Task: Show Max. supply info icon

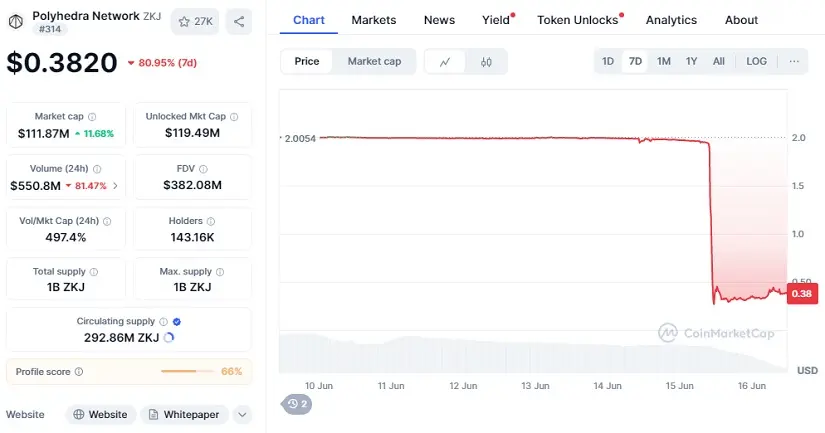Action: click(x=220, y=272)
